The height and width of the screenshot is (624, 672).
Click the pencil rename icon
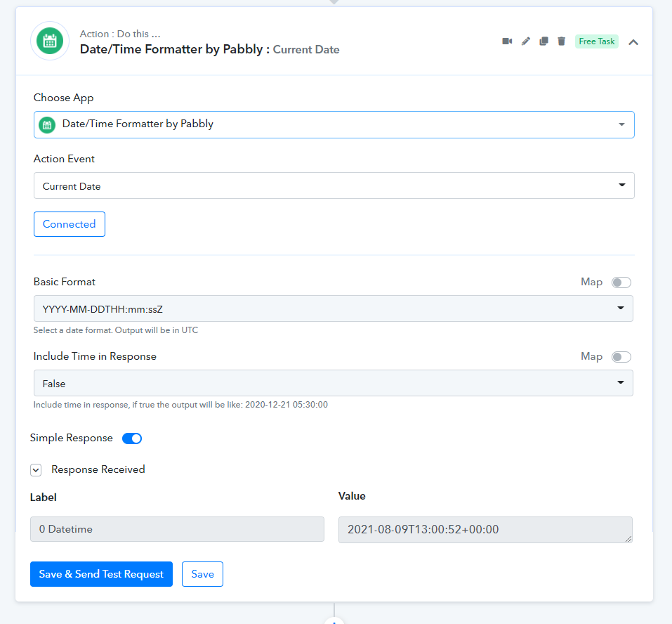525,41
